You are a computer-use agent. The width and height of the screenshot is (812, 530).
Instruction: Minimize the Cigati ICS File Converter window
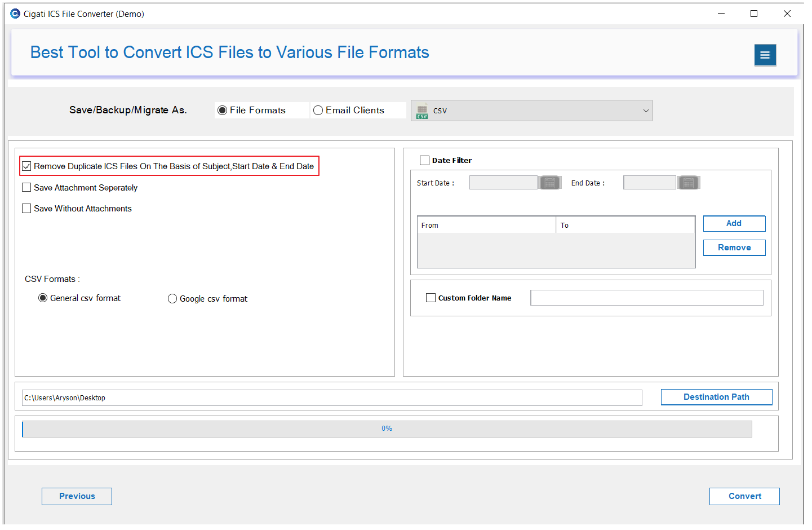click(x=721, y=14)
